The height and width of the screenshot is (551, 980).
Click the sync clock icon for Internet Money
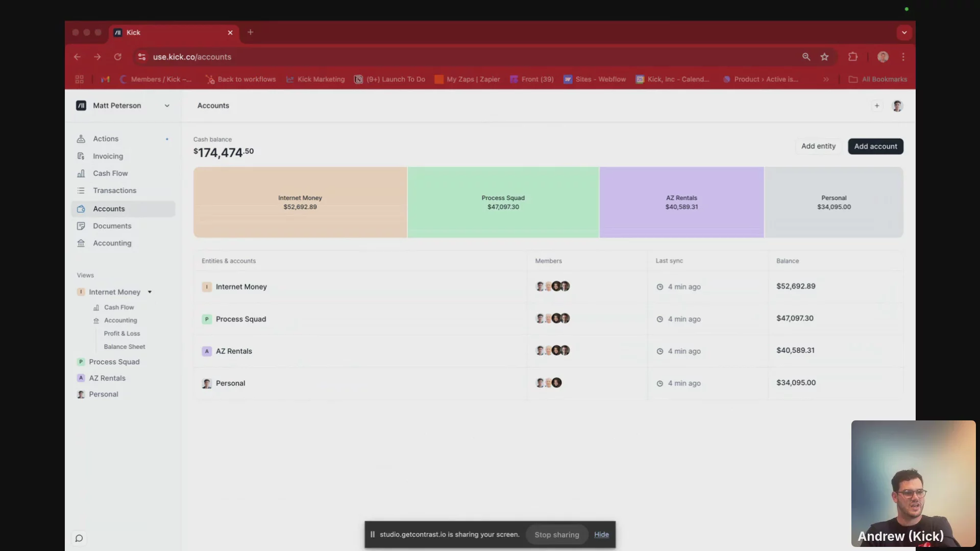[659, 287]
